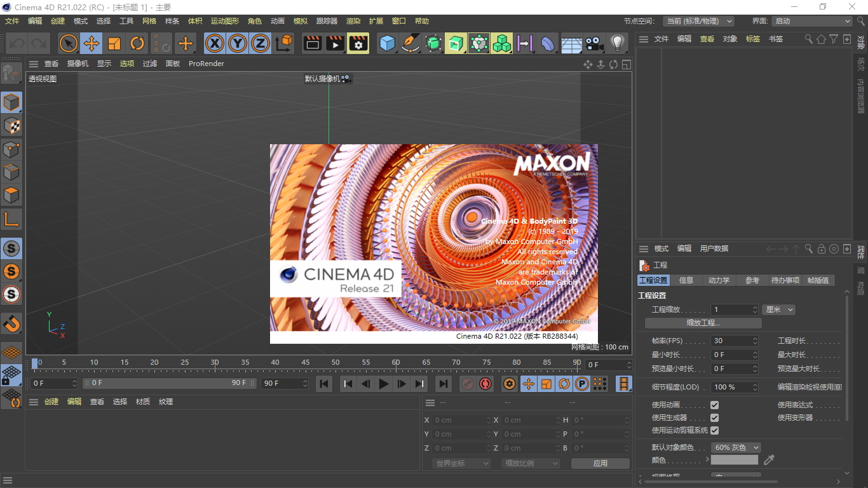Click the gray 颜色 swatch
This screenshot has height=488, width=868.
coord(734,460)
